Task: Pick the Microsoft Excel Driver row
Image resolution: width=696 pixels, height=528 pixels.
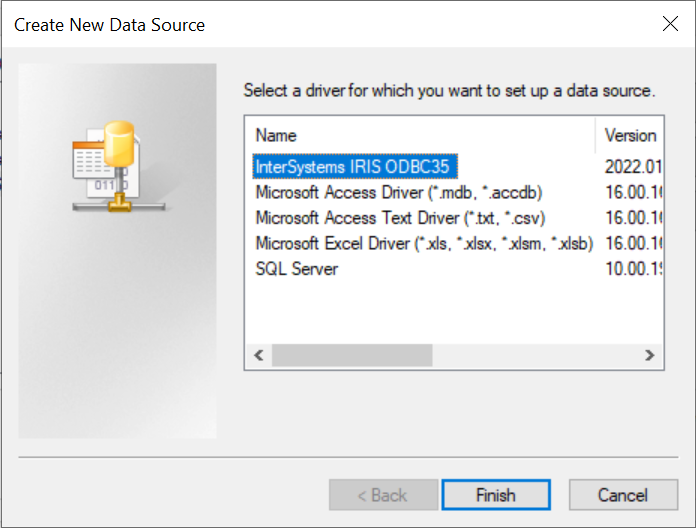Action: click(423, 244)
